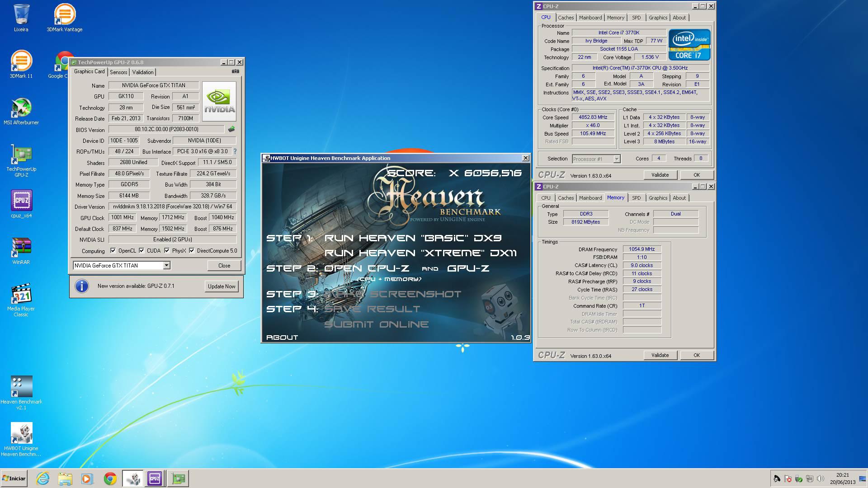Click Submit Online in HWBOT Heaven
This screenshot has width=868, height=488.
tap(376, 324)
